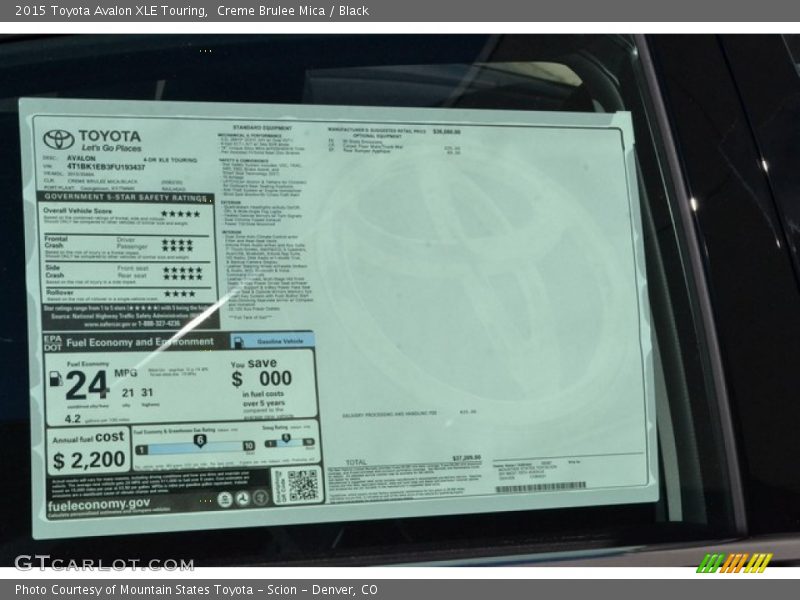Viewport: 800px width, 600px height.
Task: Select the fuel pump icon beside the MPG figure
Action: [x=54, y=379]
